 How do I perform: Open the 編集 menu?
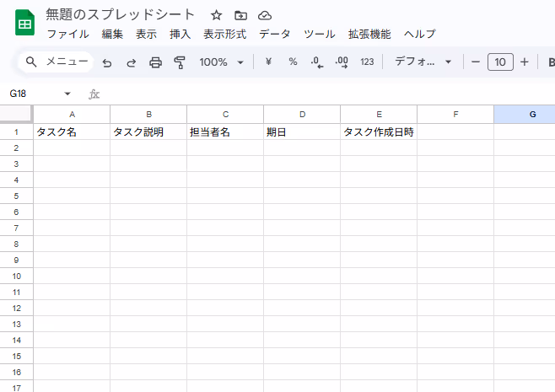pos(112,35)
